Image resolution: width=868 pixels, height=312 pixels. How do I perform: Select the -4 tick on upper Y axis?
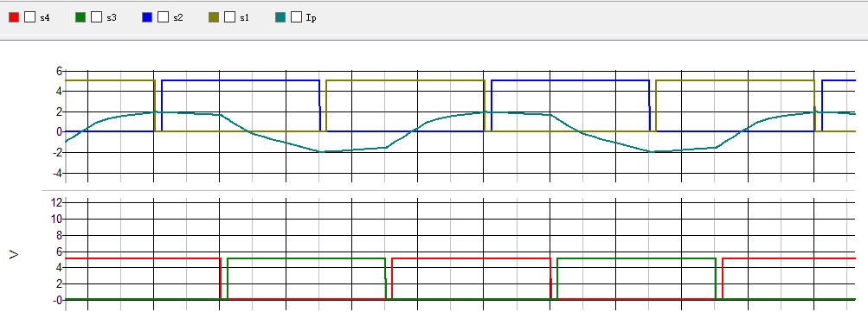55,173
